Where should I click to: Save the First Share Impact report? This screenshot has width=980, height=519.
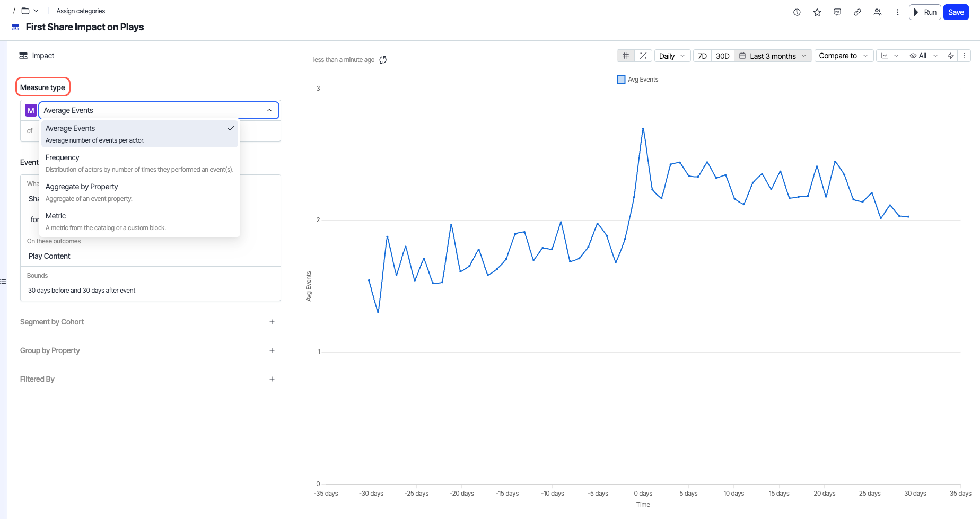pyautogui.click(x=956, y=12)
